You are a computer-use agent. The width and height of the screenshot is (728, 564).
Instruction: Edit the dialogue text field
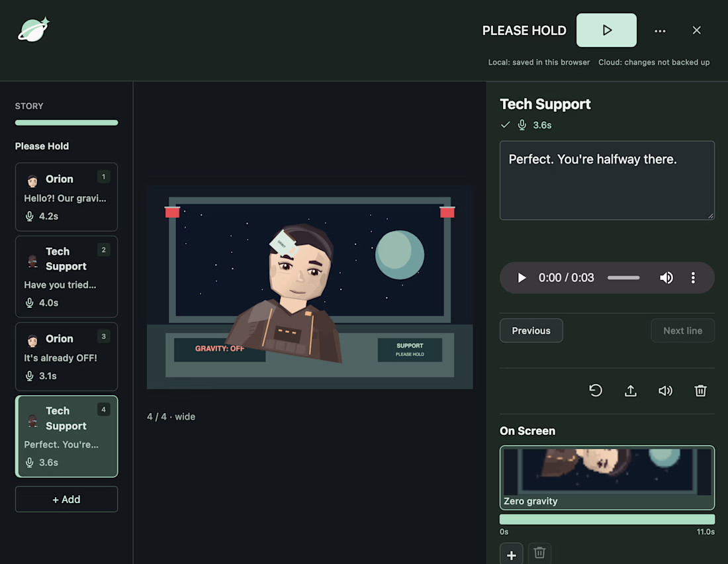(607, 180)
